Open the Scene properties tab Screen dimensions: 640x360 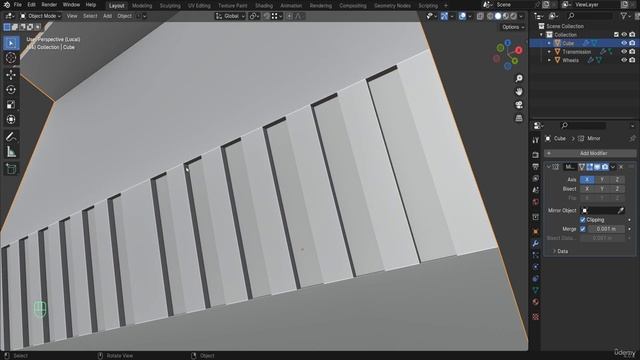[536, 190]
